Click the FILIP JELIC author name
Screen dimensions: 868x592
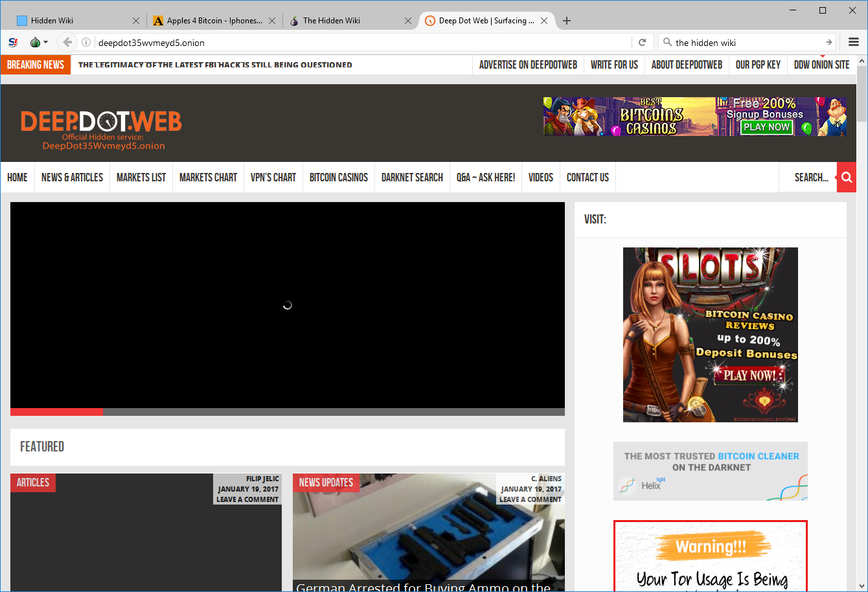click(262, 479)
